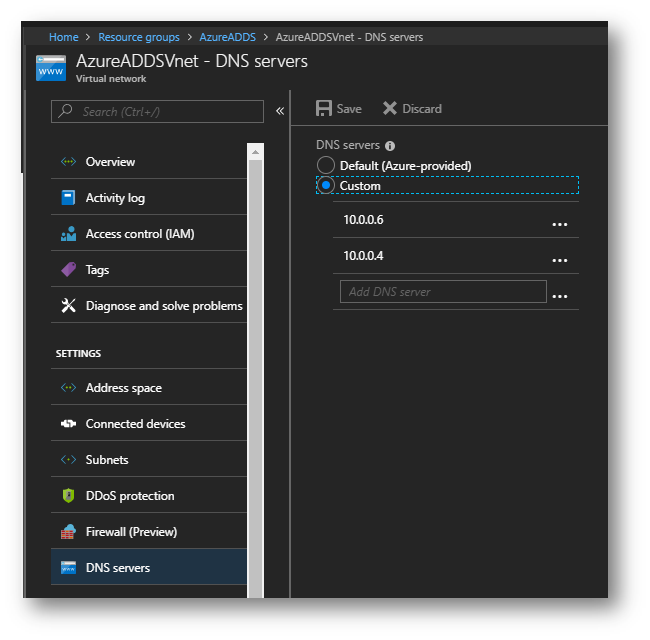Go to Access control (IAM)

(149, 234)
